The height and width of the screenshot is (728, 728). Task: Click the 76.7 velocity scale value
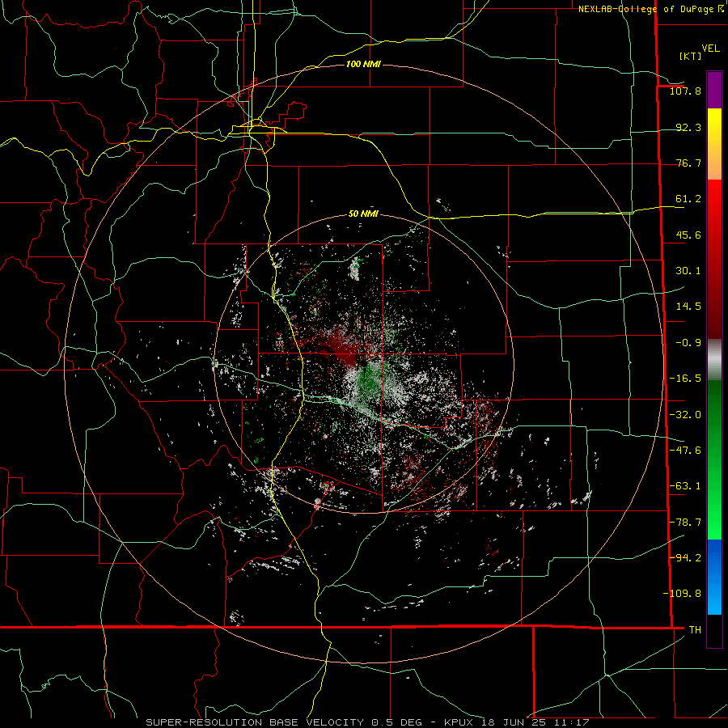(688, 163)
